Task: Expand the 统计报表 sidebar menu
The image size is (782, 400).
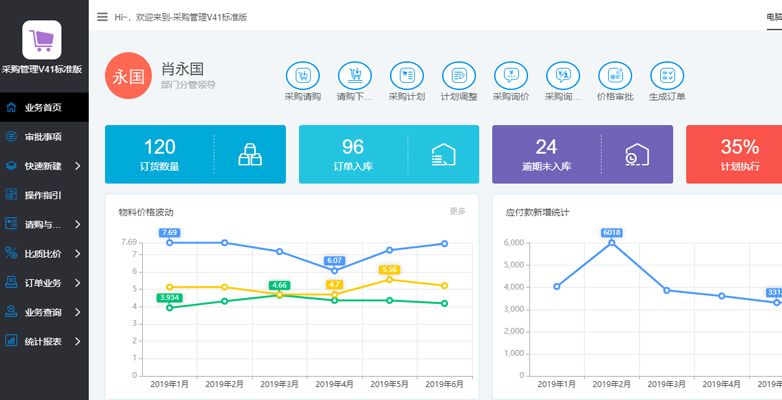Action: click(x=44, y=341)
